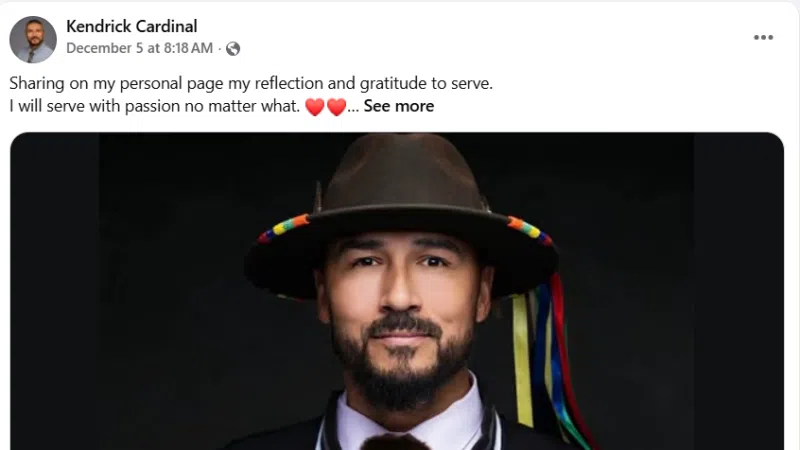Open the three-dot post options menu
800x450 pixels.
(763, 37)
